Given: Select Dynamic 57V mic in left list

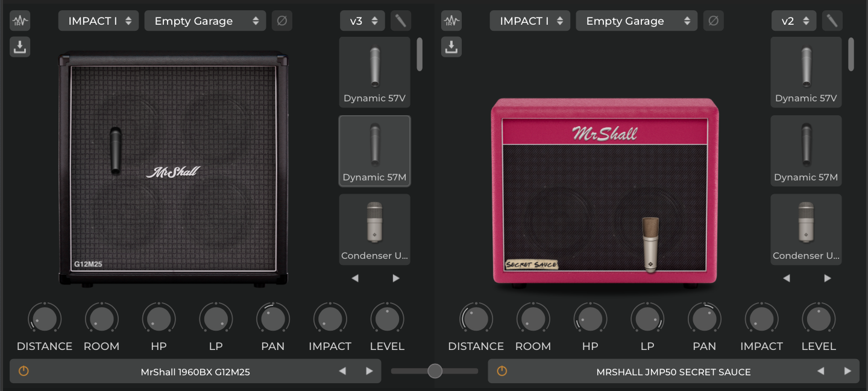Looking at the screenshot, I should click(374, 72).
